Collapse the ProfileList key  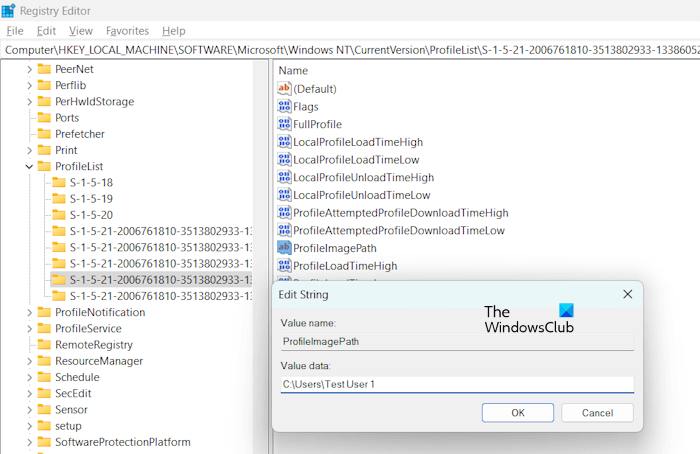[29, 167]
